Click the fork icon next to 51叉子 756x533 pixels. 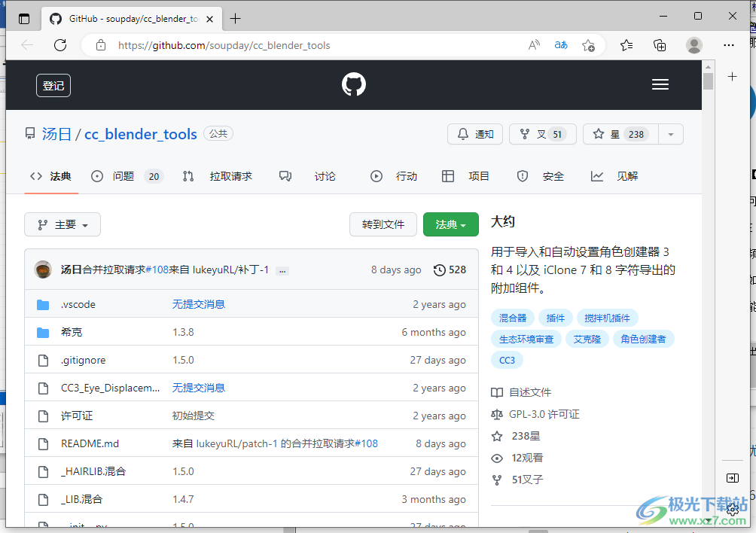[497, 480]
